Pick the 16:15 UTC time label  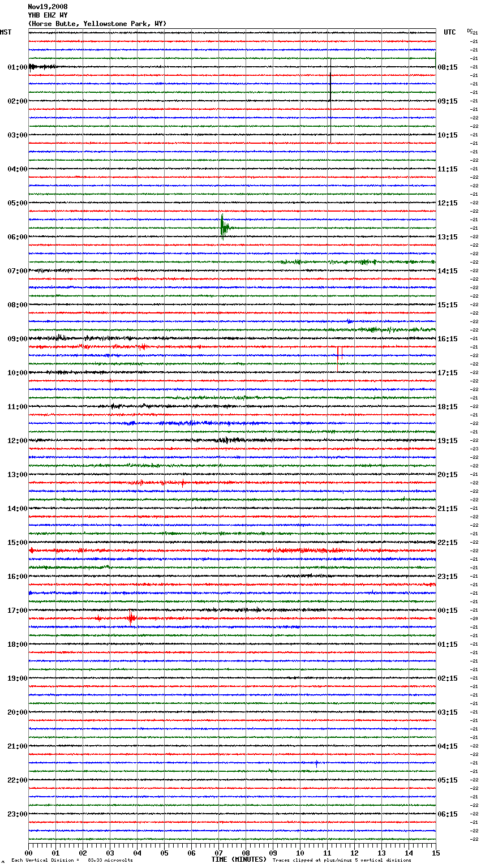pos(448,339)
